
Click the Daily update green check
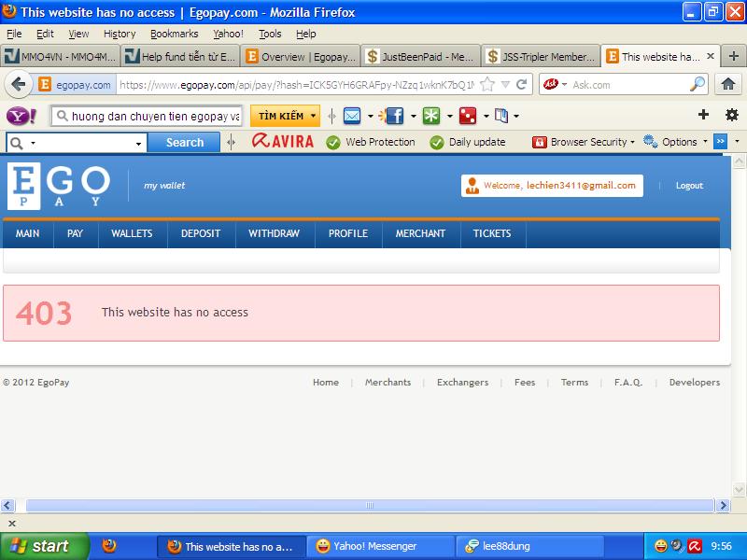[436, 143]
